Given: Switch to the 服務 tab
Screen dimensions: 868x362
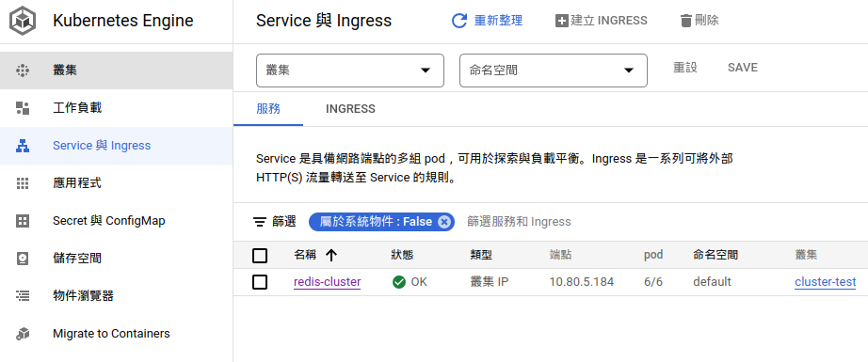Looking at the screenshot, I should [268, 109].
